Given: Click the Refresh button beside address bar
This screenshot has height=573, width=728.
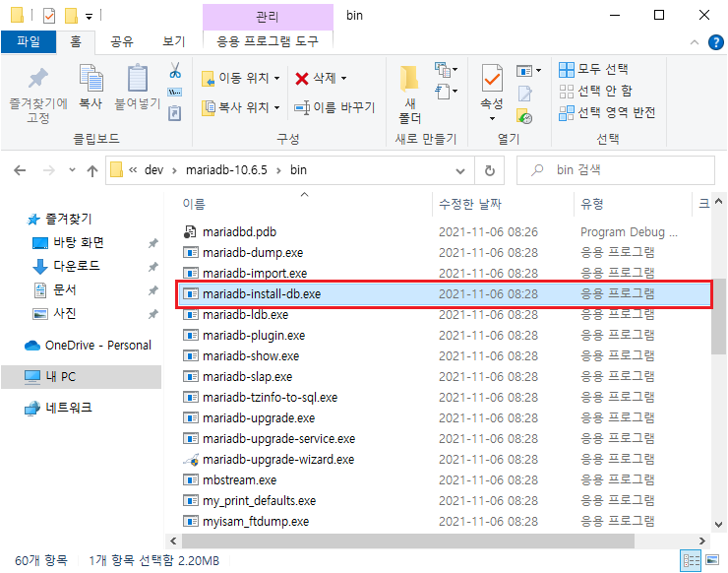Looking at the screenshot, I should [x=489, y=170].
